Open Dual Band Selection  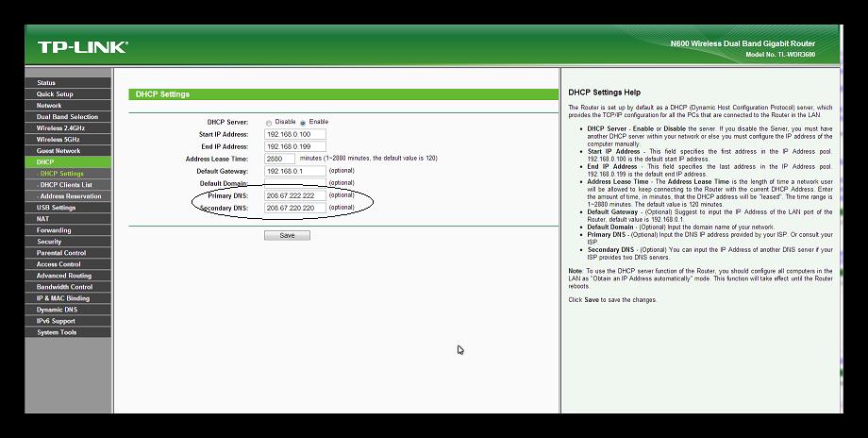coord(68,117)
